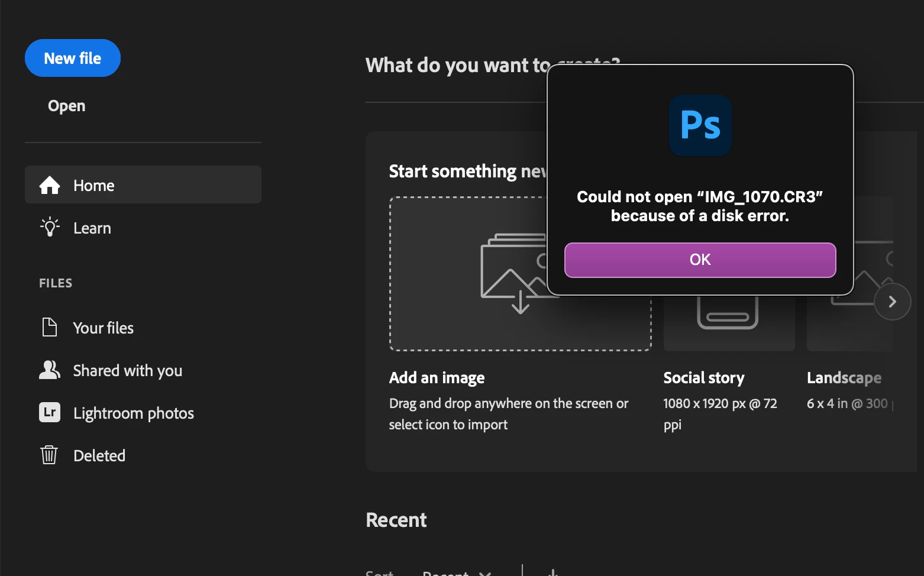Open the Home section label

point(94,186)
